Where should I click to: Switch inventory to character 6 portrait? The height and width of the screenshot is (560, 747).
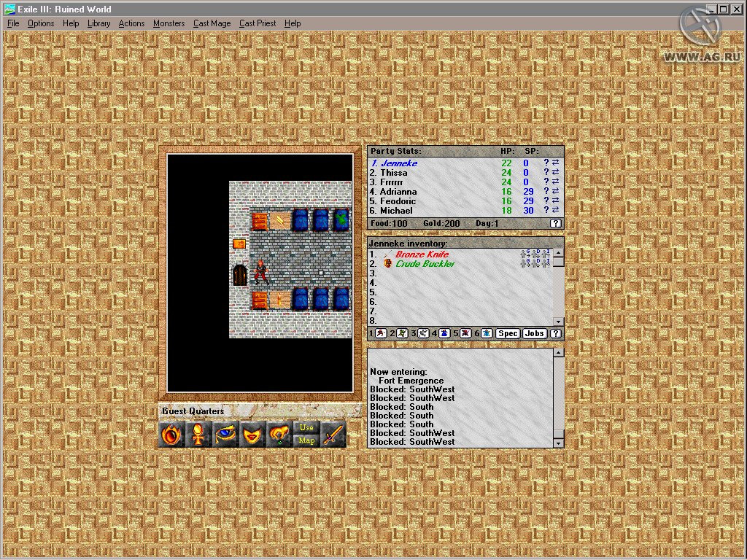[487, 333]
